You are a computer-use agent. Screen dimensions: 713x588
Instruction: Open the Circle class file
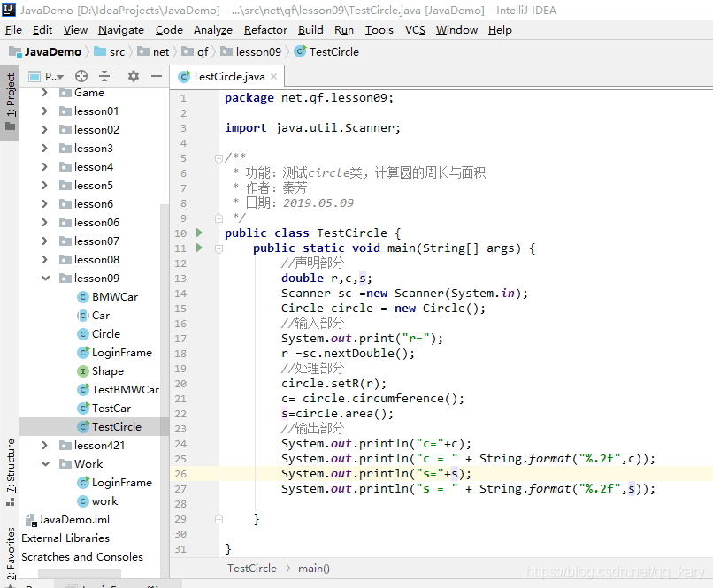99,334
